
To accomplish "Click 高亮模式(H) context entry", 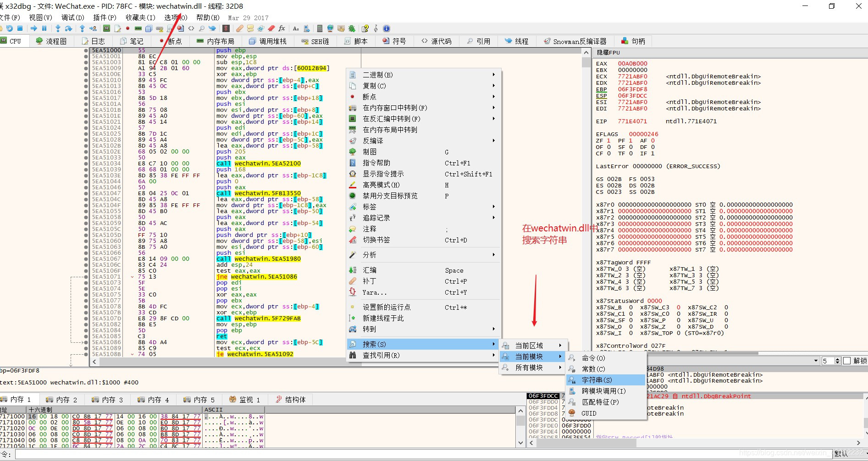I will pos(424,185).
